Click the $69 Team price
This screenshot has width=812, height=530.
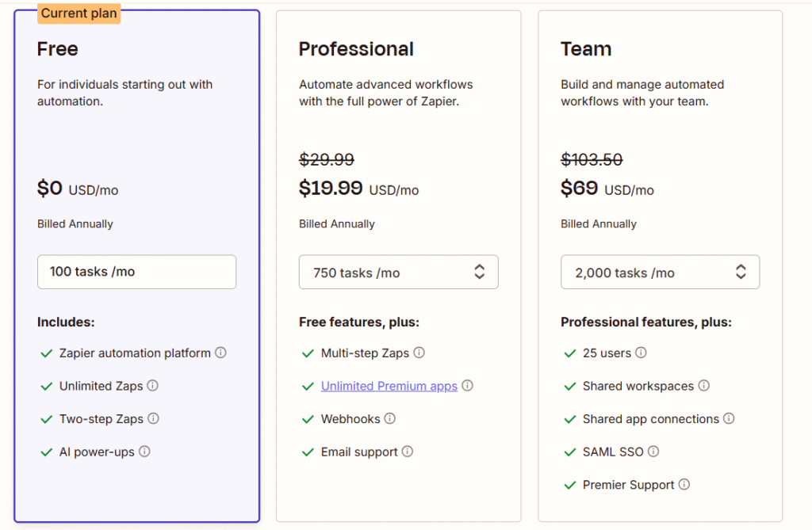[x=579, y=188]
